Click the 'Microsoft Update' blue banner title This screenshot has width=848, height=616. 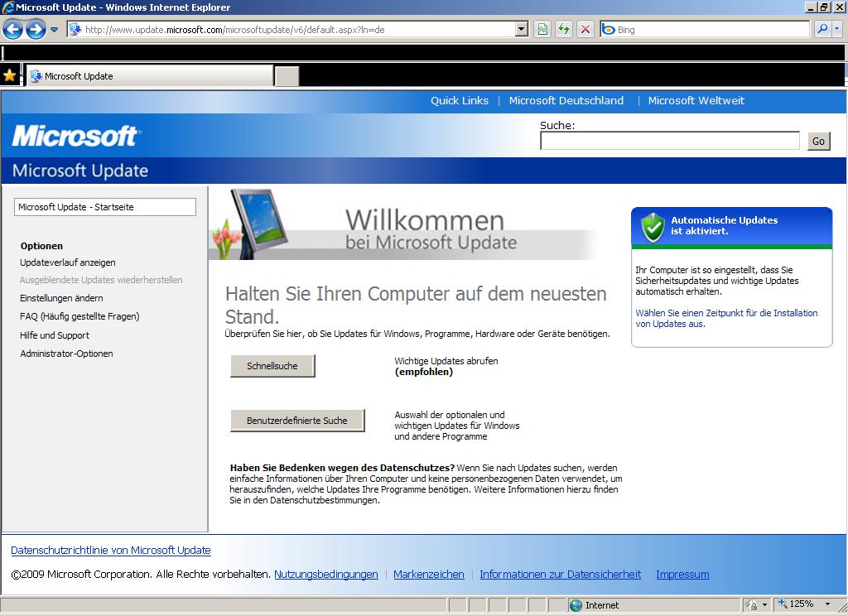pyautogui.click(x=80, y=171)
